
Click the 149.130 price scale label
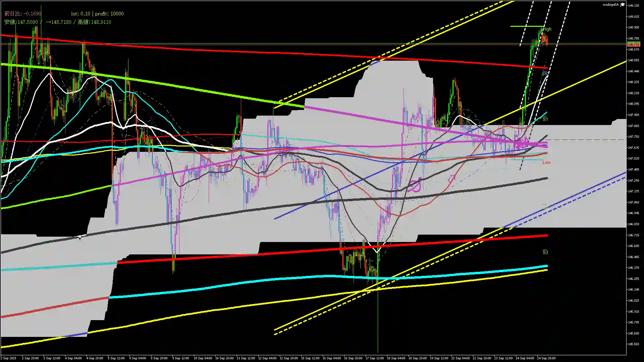pyautogui.click(x=633, y=6)
